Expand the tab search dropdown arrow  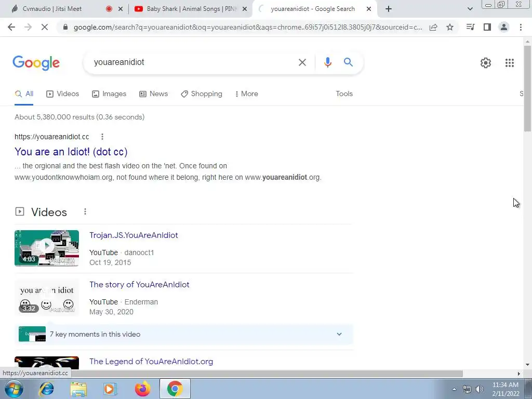(x=470, y=9)
